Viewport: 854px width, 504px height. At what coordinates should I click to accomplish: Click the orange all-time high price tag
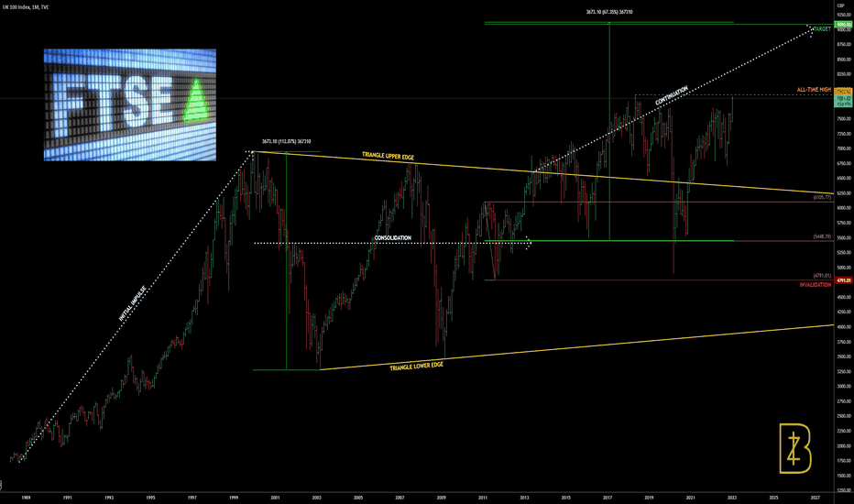pyautogui.click(x=843, y=92)
